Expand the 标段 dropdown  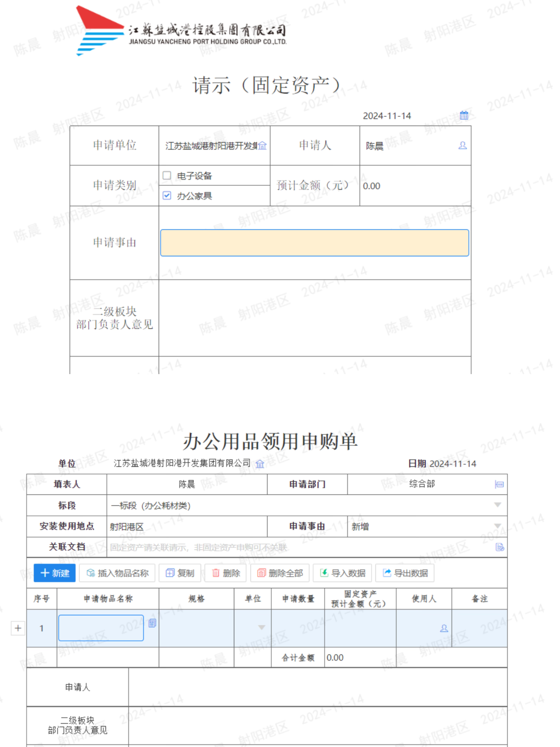tap(497, 505)
